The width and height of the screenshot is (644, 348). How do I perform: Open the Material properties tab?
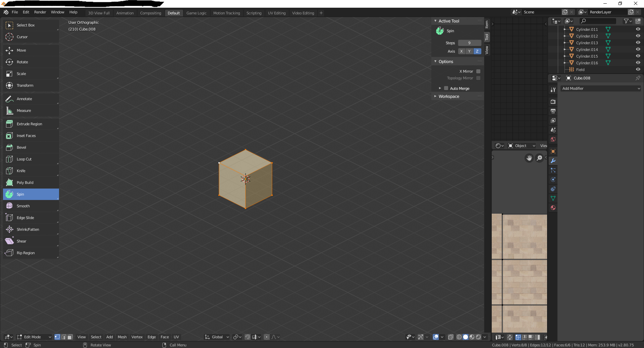[x=553, y=208]
